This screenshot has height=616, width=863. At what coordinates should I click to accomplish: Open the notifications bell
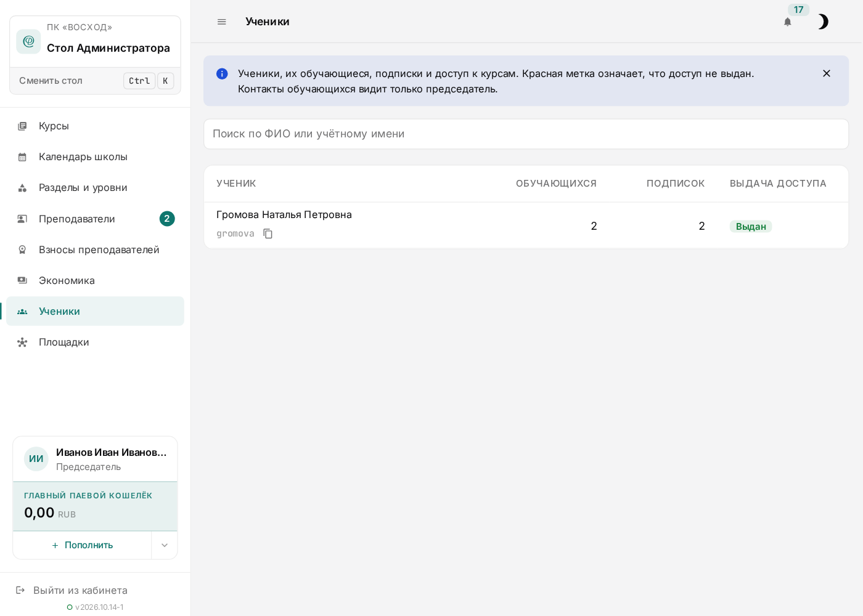pos(787,22)
